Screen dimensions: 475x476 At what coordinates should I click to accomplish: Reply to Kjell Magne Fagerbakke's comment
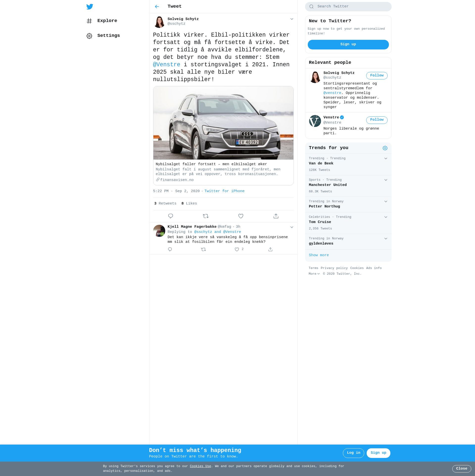click(x=170, y=249)
